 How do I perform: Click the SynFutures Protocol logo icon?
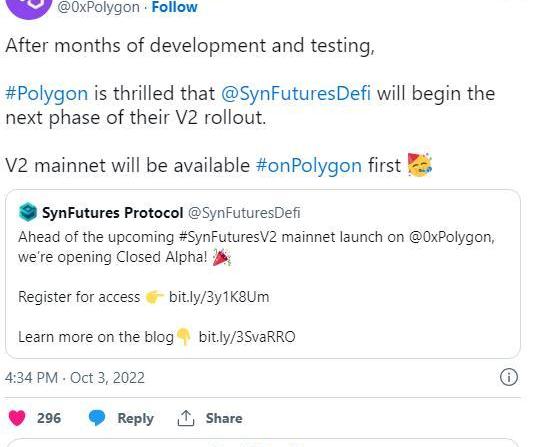28,212
